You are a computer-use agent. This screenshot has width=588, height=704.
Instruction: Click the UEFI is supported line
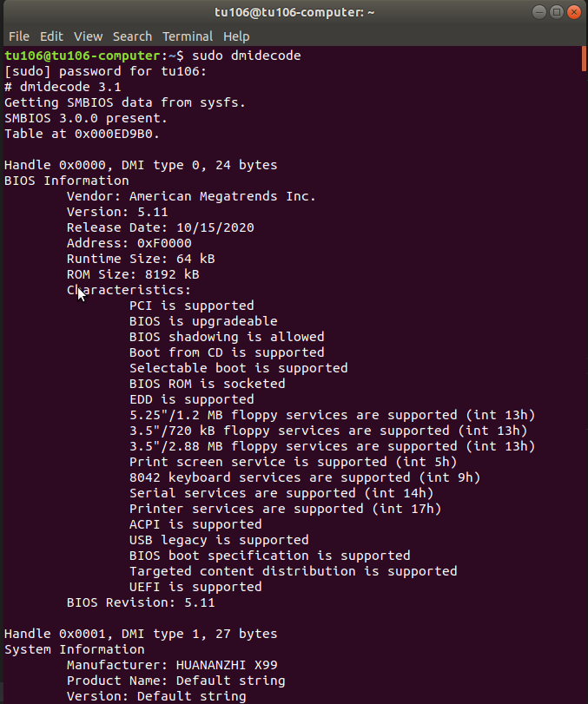click(195, 587)
